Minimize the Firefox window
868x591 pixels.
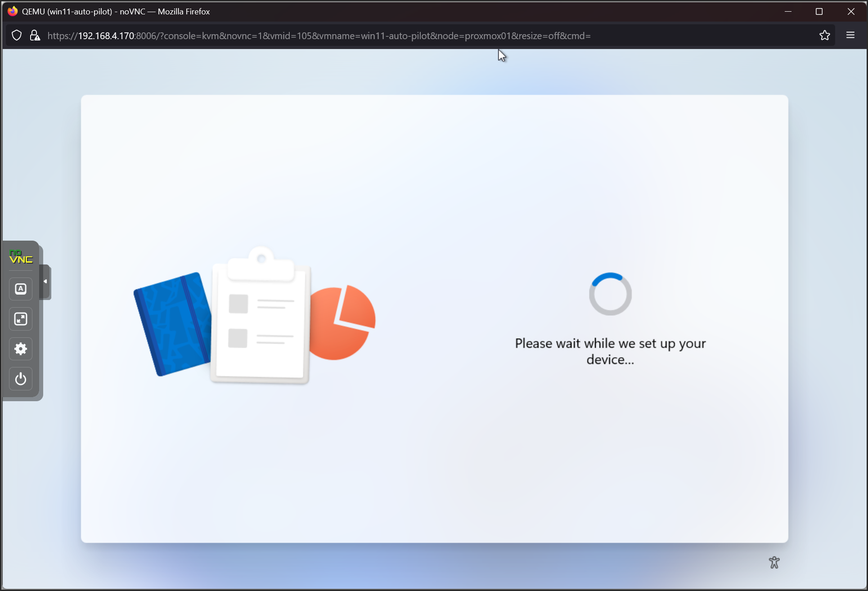click(x=788, y=12)
